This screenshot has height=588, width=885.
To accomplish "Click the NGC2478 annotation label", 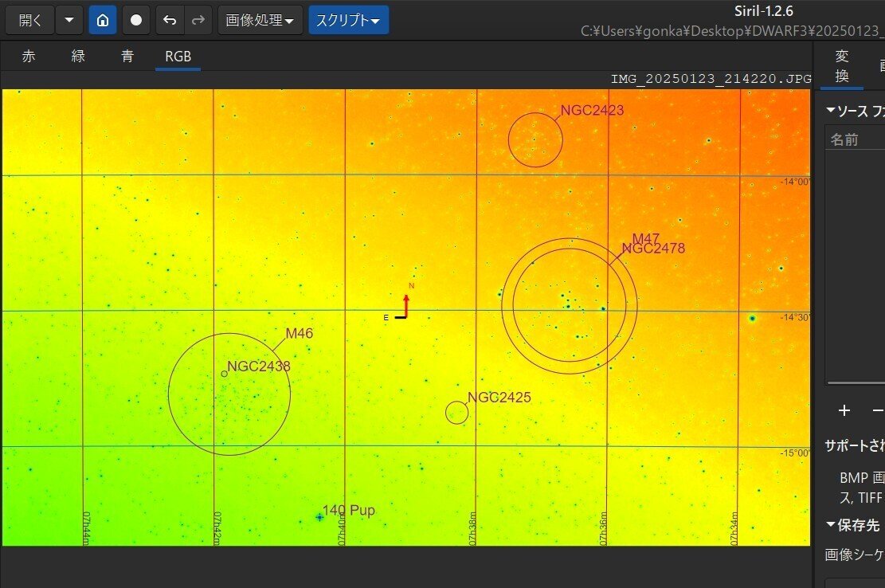I will click(653, 249).
